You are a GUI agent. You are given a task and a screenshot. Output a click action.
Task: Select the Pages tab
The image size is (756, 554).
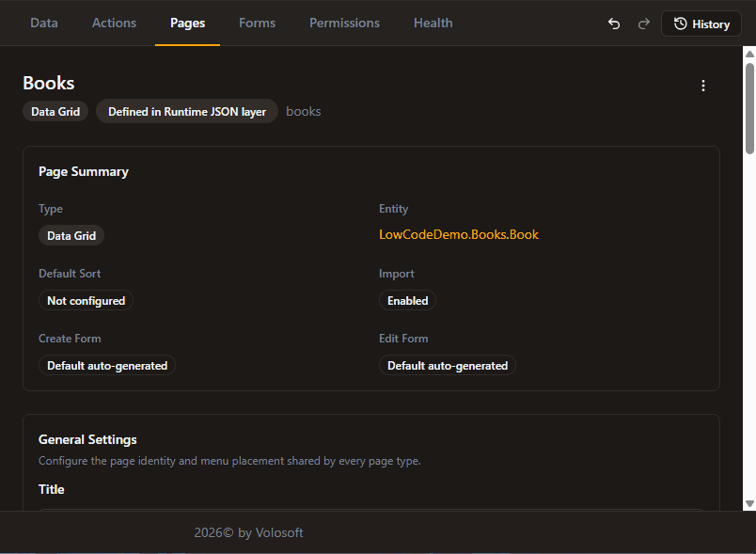coord(187,24)
